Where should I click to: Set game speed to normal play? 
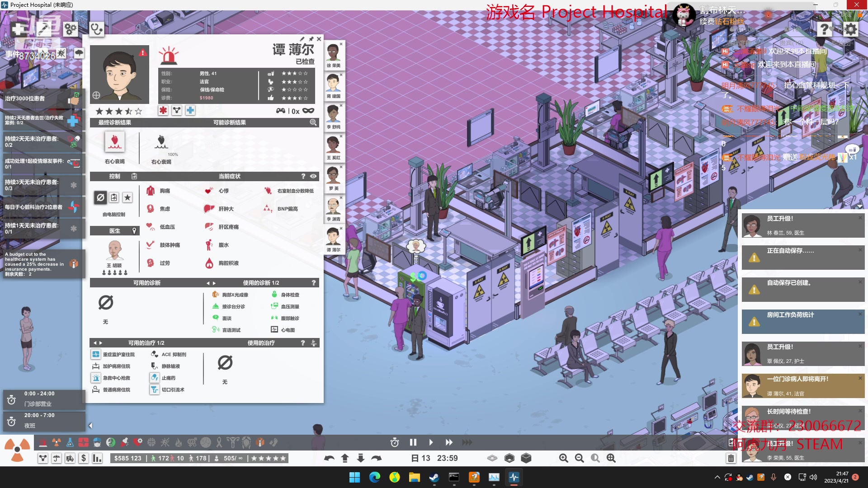coord(431,442)
